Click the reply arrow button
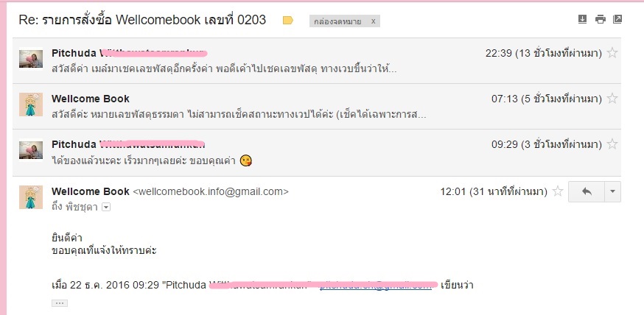Image resolution: width=644 pixels, height=315 pixels. (x=587, y=191)
